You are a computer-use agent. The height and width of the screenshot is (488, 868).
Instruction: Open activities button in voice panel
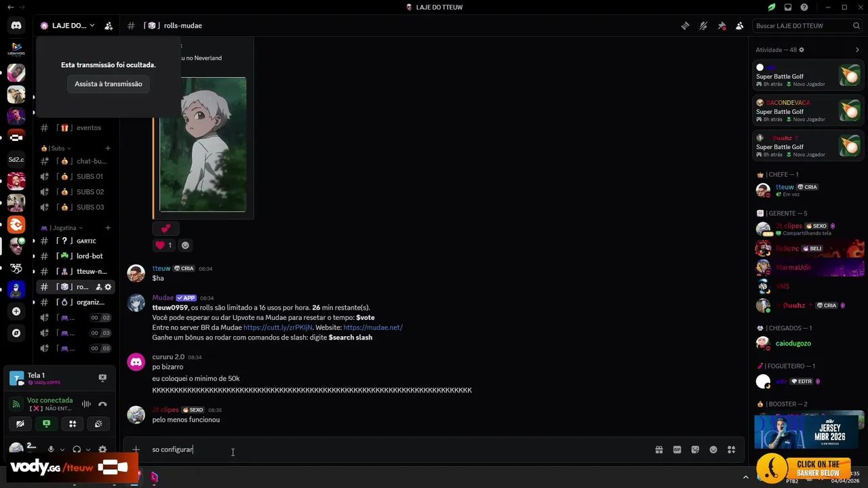pyautogui.click(x=73, y=424)
